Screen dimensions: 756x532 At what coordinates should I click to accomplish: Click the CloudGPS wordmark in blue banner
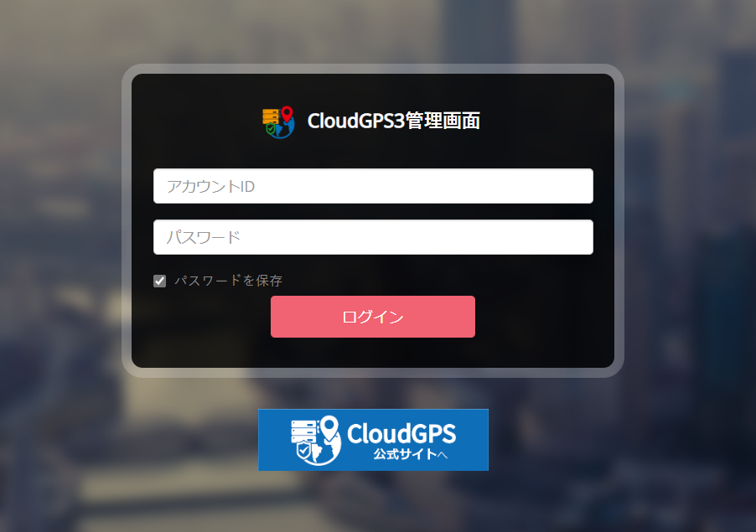401,433
